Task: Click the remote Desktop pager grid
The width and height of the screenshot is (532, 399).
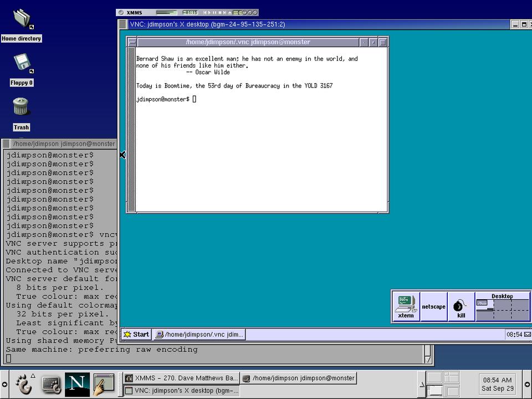Action: point(503,309)
